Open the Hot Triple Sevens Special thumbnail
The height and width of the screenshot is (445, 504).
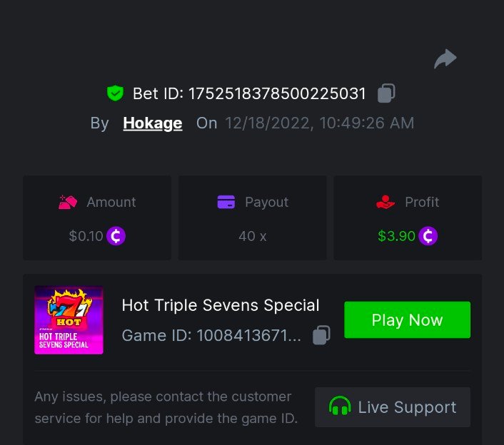coord(69,320)
